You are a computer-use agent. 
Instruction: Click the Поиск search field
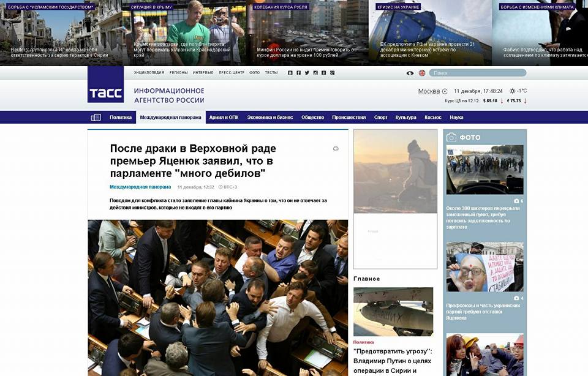click(477, 73)
